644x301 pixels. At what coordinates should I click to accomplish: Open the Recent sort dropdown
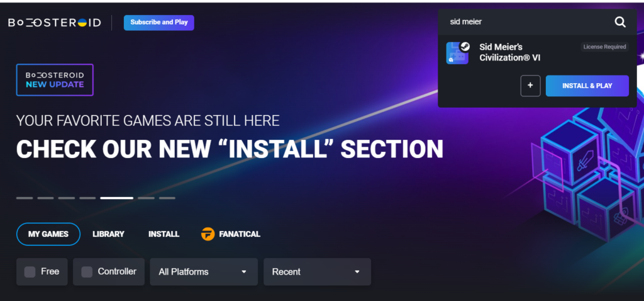[317, 272]
